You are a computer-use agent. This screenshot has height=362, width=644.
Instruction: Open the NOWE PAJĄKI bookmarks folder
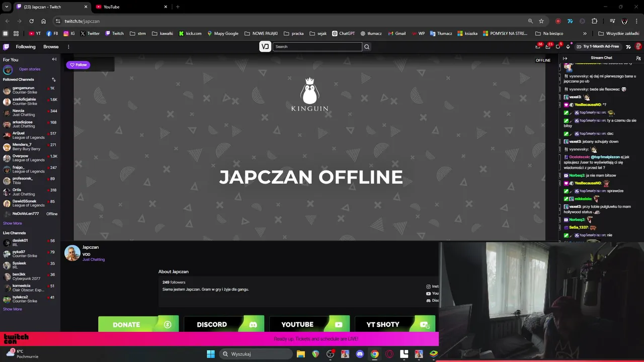point(261,34)
